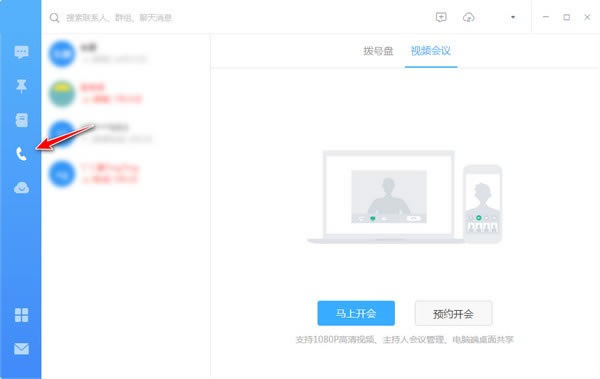Open the contacts book sidebar icon
Image resolution: width=600 pixels, height=379 pixels.
click(21, 120)
